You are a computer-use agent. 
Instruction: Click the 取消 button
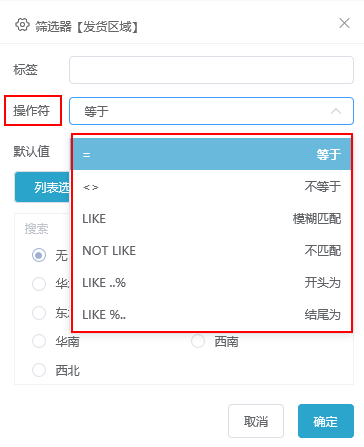[256, 421]
